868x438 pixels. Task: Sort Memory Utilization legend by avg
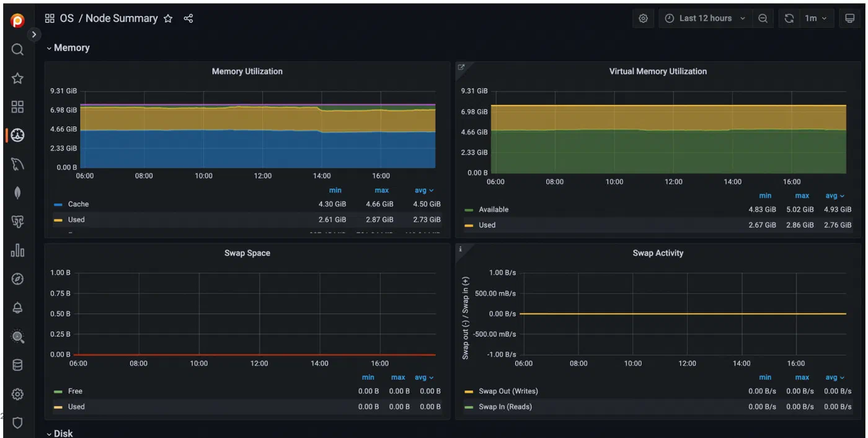pyautogui.click(x=424, y=190)
